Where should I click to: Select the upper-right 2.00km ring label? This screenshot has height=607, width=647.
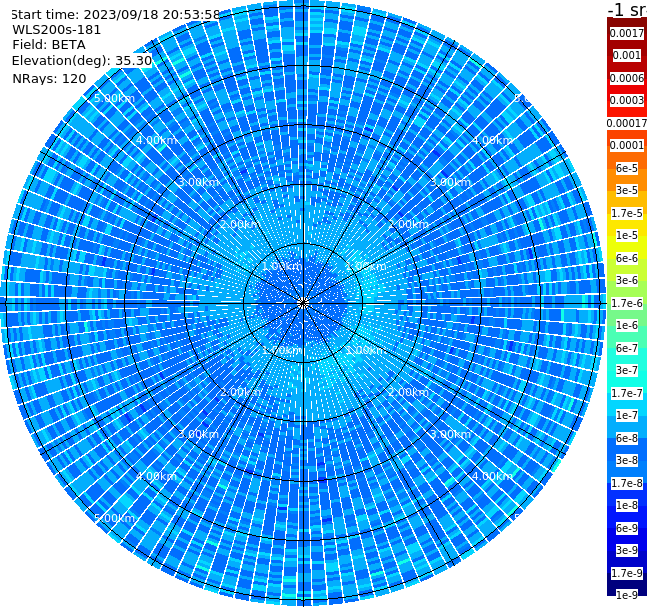[x=408, y=224]
